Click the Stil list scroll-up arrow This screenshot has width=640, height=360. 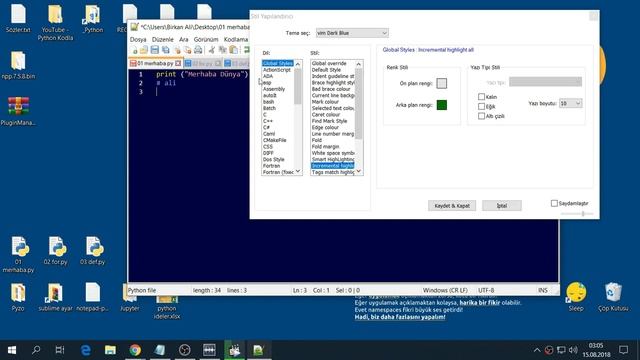click(x=358, y=64)
